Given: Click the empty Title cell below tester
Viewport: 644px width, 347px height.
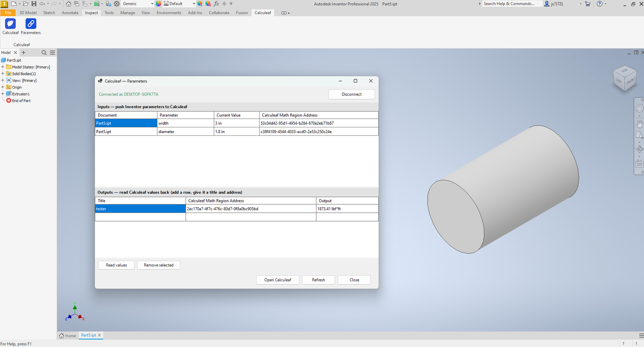Looking at the screenshot, I should coord(140,217).
